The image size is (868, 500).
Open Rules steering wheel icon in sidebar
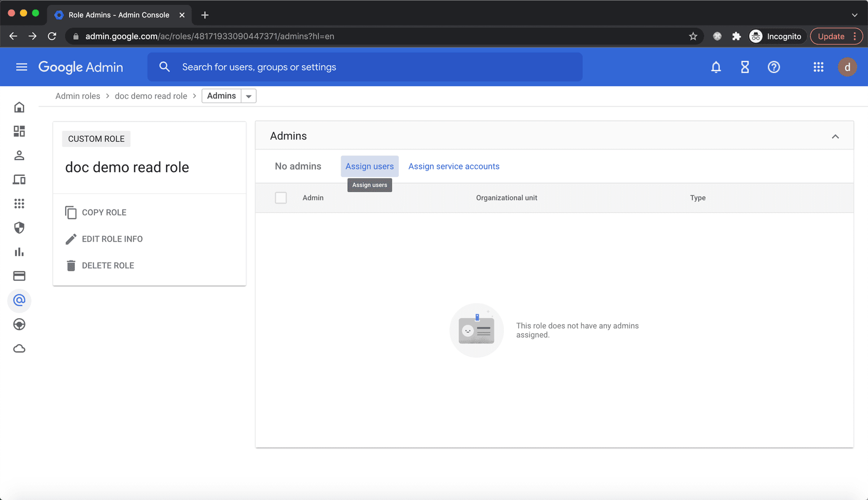(x=20, y=324)
